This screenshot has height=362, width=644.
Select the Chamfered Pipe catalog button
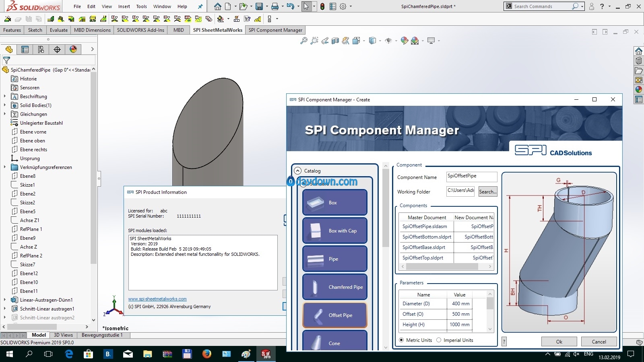[x=335, y=287]
